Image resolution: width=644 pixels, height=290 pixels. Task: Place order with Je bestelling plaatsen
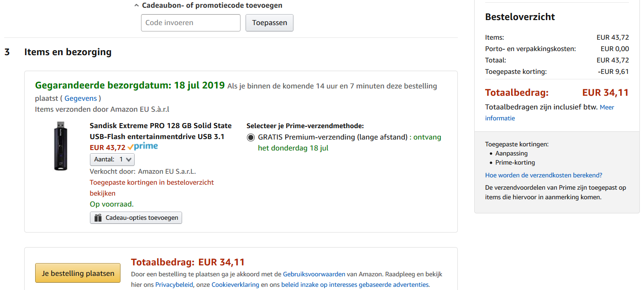[x=78, y=273]
